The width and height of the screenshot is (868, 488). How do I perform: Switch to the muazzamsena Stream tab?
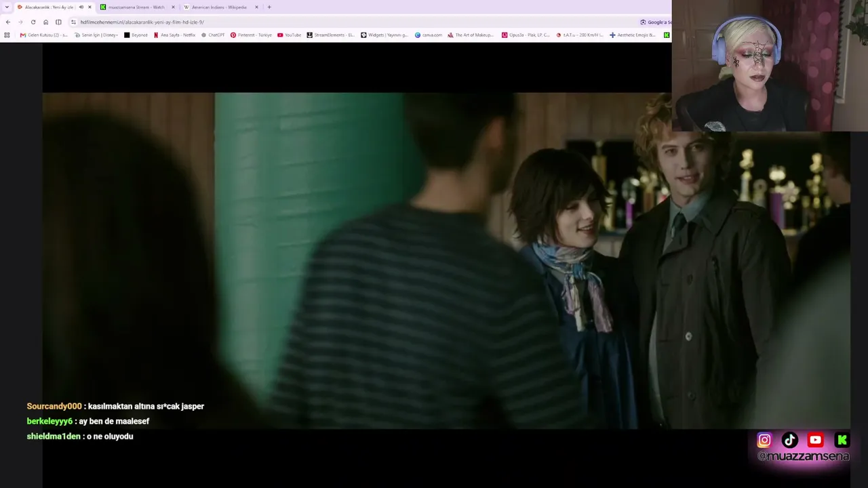pos(136,7)
